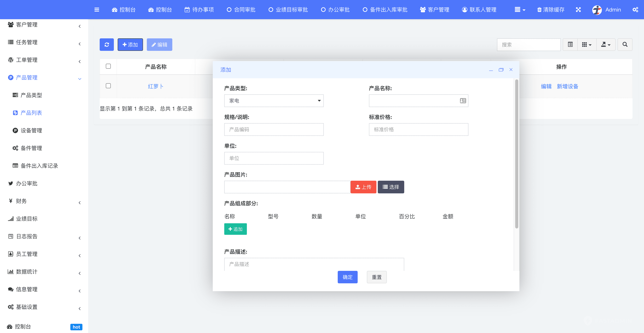Switch to the 业绩目标审批 top tab
This screenshot has width=644, height=333.
coord(288,10)
